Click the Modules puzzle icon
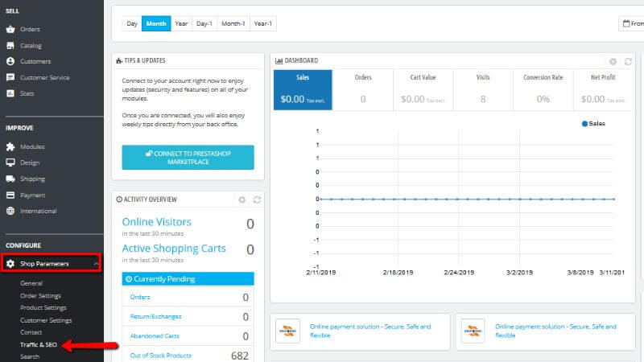This screenshot has height=362, width=644. pos(10,146)
